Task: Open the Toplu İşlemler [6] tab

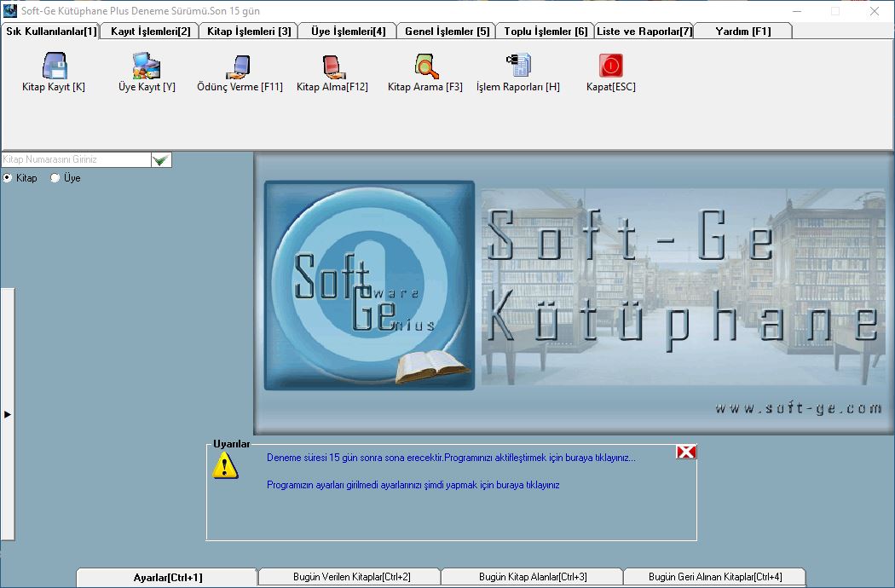Action: (x=546, y=32)
